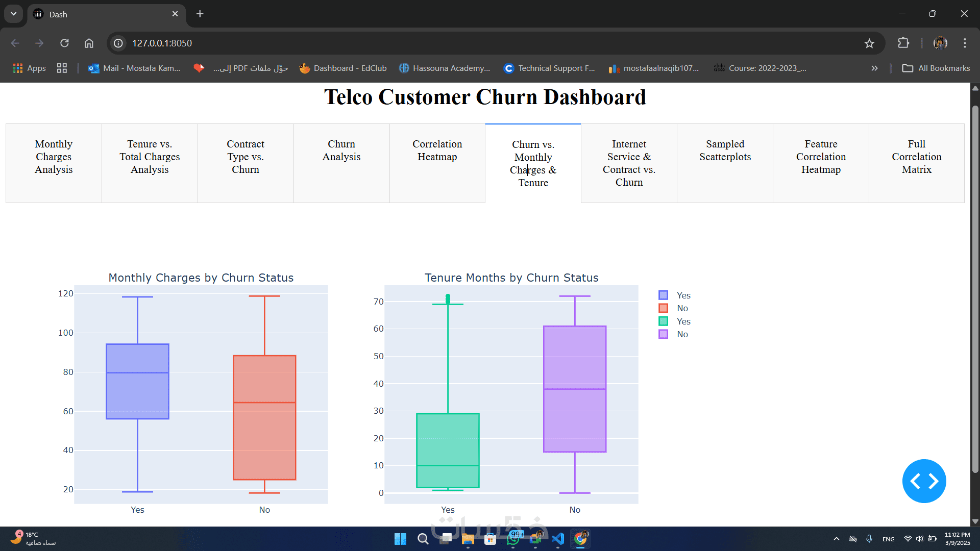Open Visual Studio Code from taskbar

coord(558,539)
